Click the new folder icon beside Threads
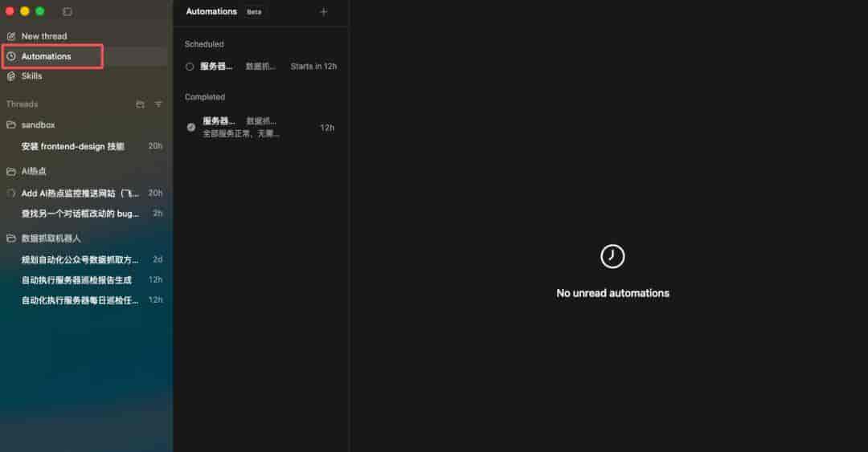The image size is (868, 452). coord(140,104)
